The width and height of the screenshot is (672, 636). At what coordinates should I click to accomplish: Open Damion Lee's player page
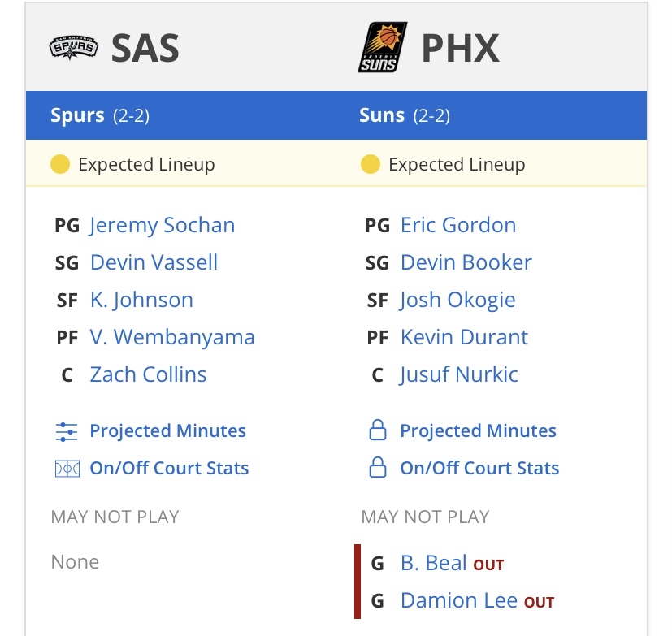[459, 600]
